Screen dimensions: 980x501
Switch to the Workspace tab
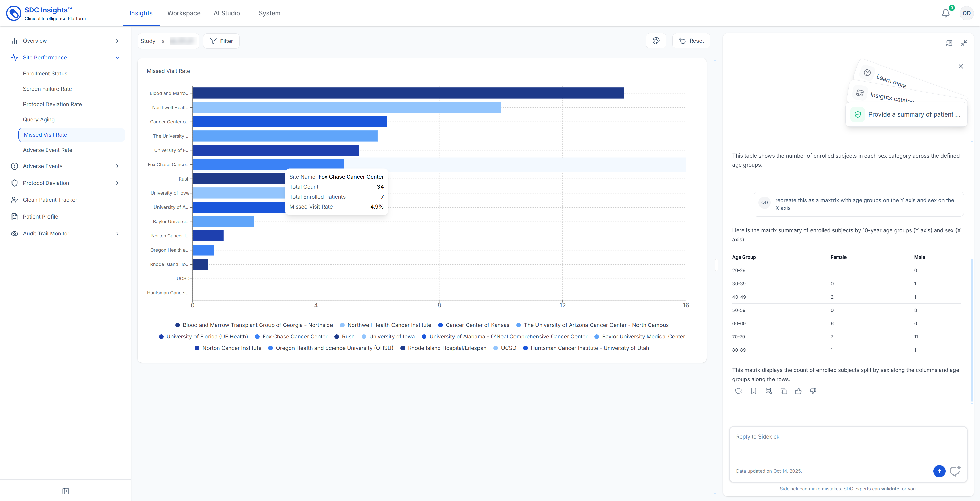[x=184, y=13]
